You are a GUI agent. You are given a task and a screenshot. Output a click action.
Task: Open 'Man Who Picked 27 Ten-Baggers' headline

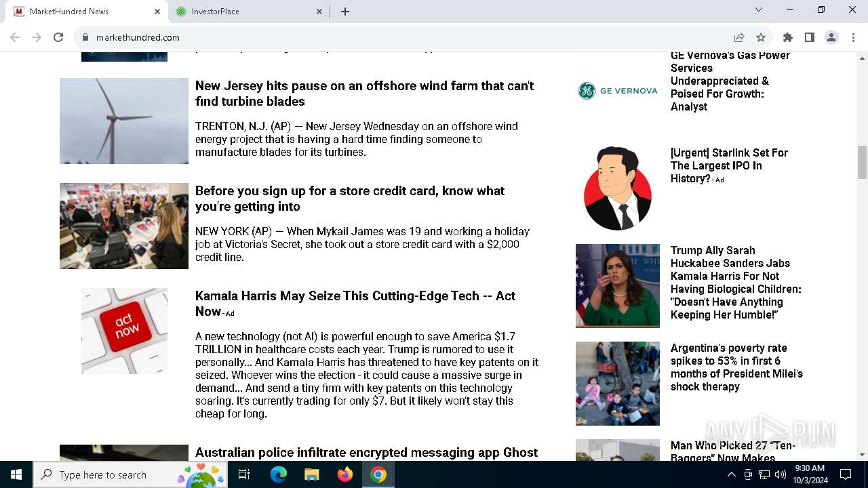pos(733,450)
